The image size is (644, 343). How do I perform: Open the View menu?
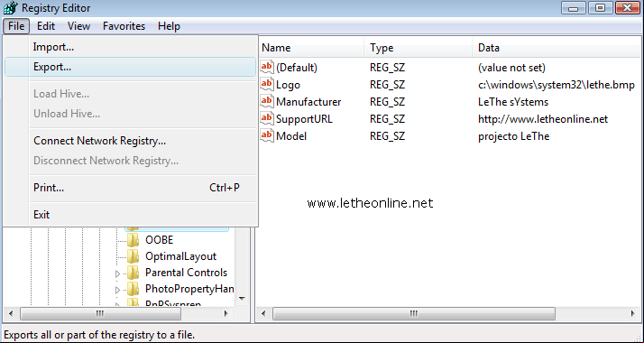click(x=78, y=26)
